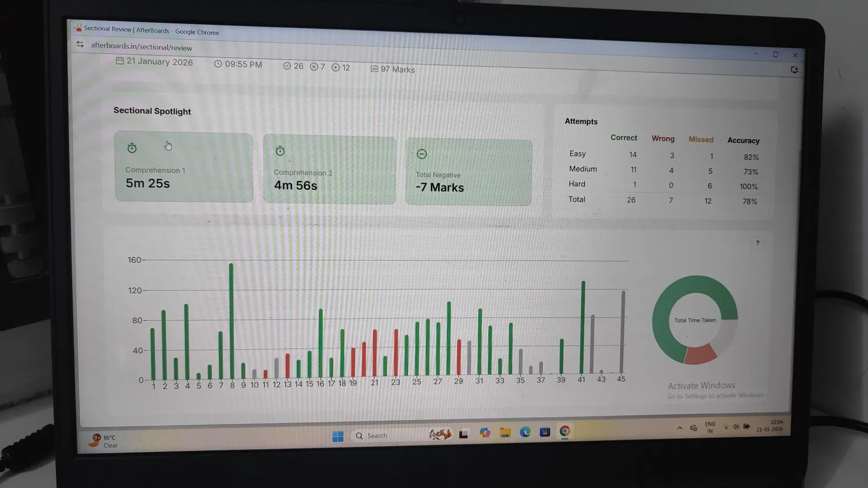Click the Accuracy column header in Attempts
The height and width of the screenshot is (488, 868).
pos(743,141)
